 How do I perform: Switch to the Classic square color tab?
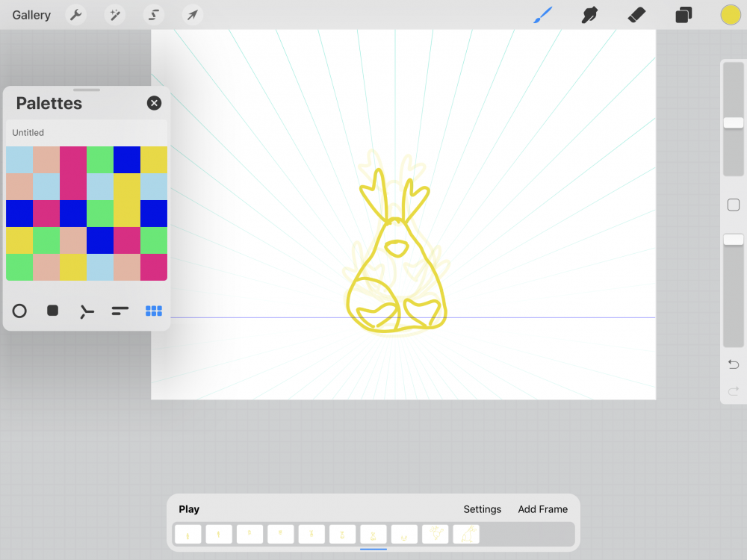[53, 311]
